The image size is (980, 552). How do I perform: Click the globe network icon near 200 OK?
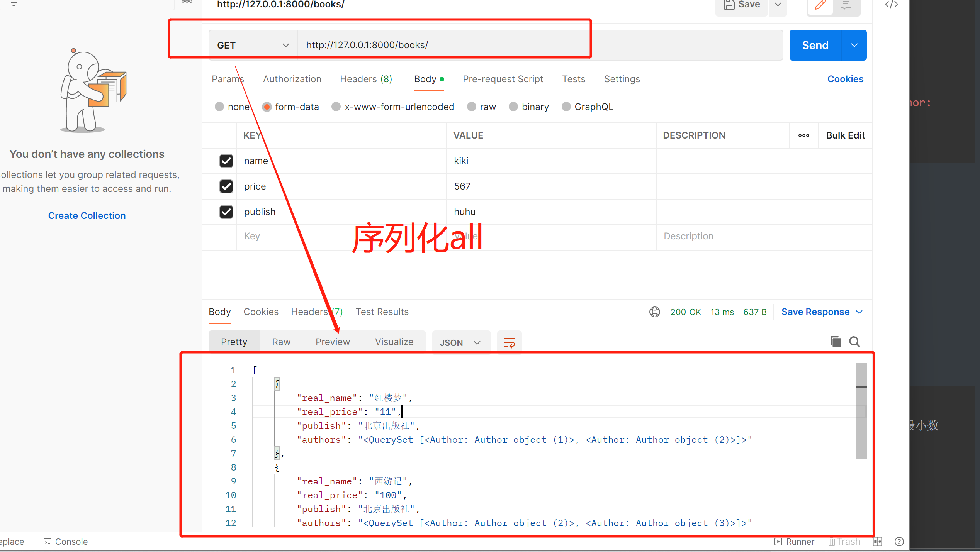654,312
